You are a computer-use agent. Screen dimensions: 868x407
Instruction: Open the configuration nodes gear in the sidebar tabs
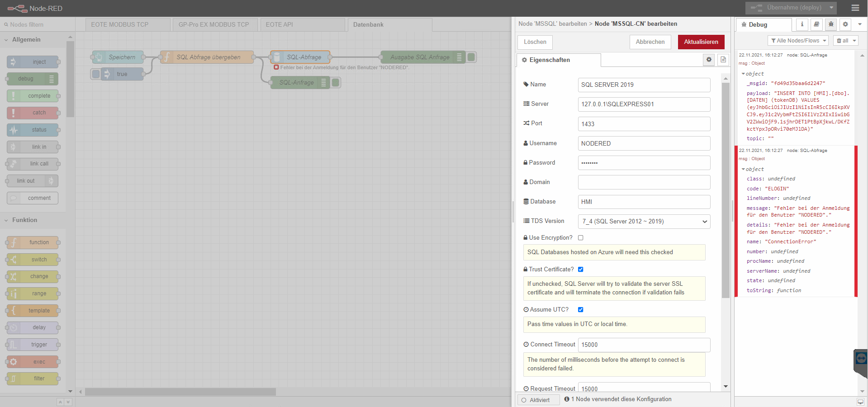point(845,24)
